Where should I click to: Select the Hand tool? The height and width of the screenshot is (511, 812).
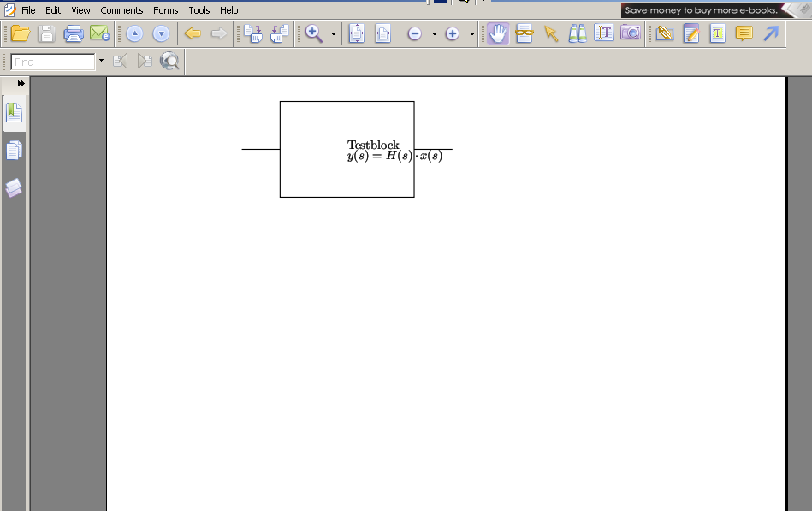(496, 33)
